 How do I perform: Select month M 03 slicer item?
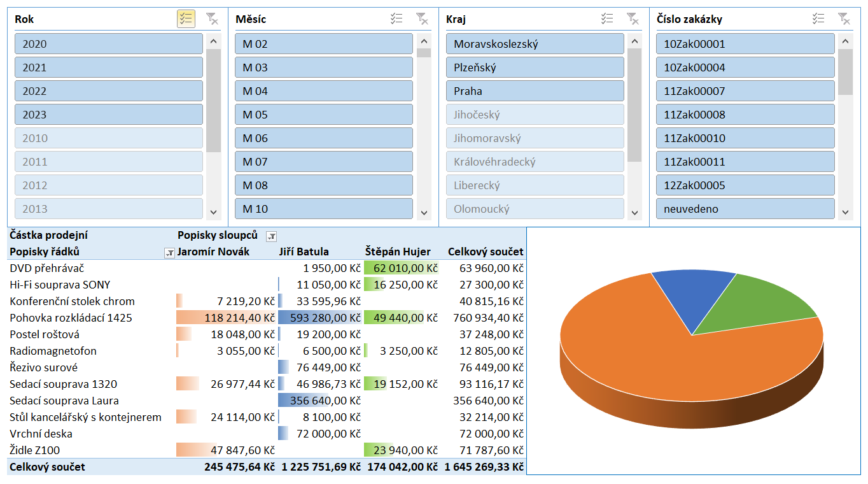[x=324, y=68]
